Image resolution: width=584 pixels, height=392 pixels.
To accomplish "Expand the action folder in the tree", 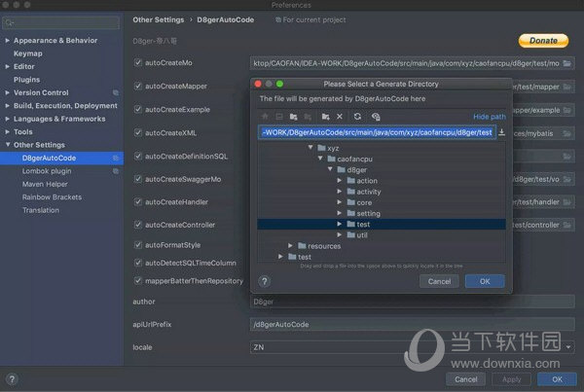I will pyautogui.click(x=340, y=181).
